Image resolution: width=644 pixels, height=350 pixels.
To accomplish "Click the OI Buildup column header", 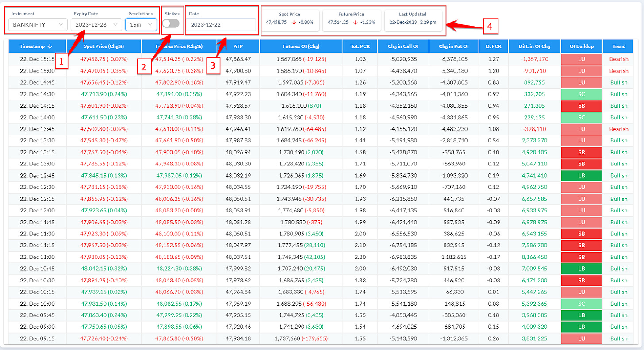I will point(581,46).
